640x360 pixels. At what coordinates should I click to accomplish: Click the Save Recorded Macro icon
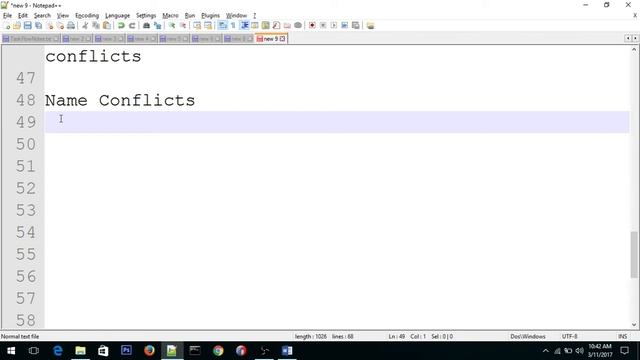(356, 26)
